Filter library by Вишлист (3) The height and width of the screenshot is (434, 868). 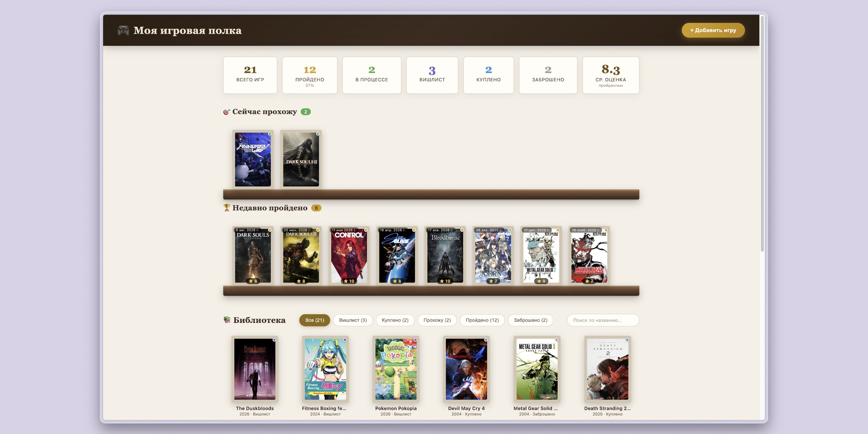(x=353, y=320)
